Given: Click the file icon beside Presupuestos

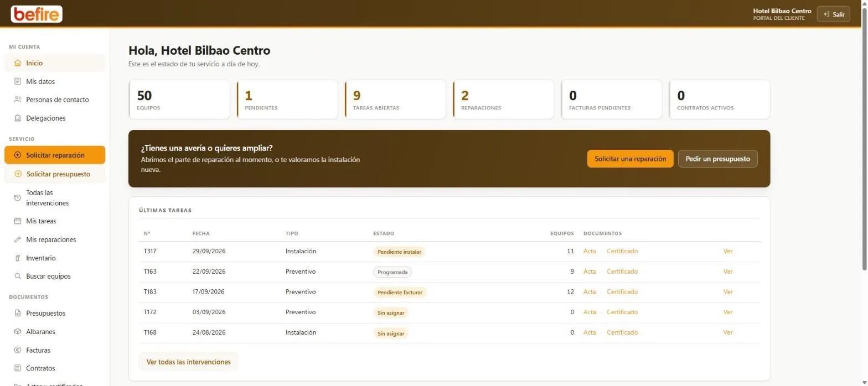Looking at the screenshot, I should [18, 313].
